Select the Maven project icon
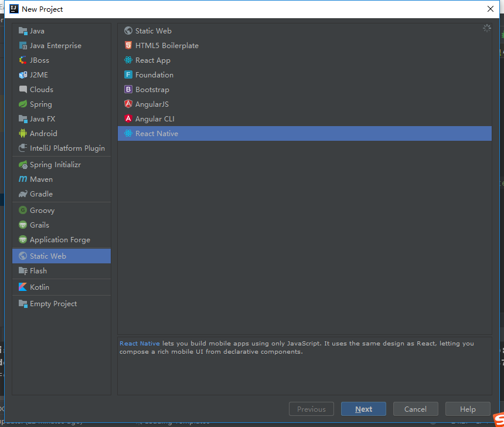The image size is (504, 427). (22, 179)
